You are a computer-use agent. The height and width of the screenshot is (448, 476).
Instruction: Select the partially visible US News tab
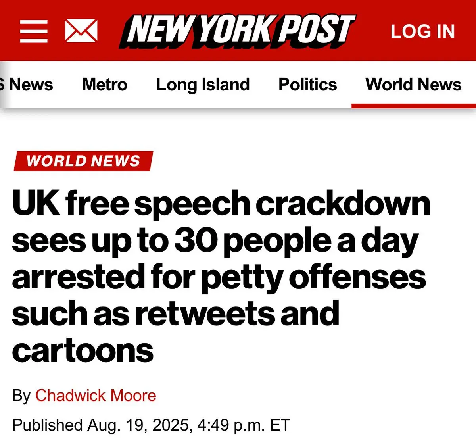point(26,85)
